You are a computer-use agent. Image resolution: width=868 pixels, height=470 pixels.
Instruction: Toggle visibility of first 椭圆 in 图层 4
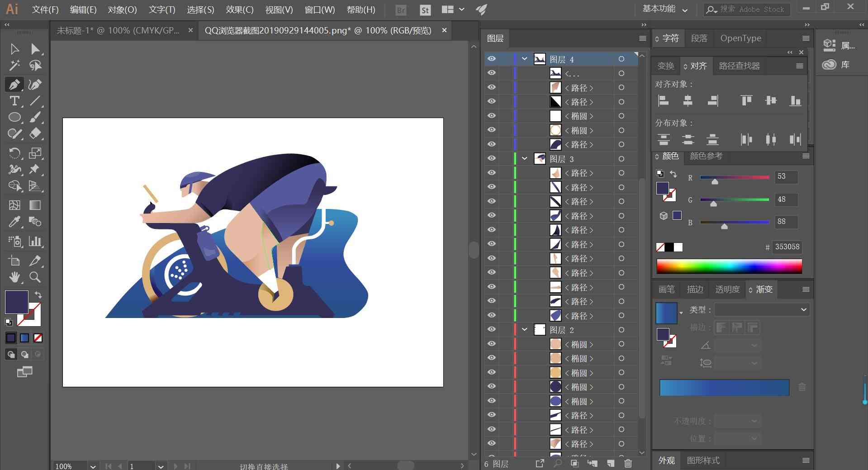tap(492, 116)
